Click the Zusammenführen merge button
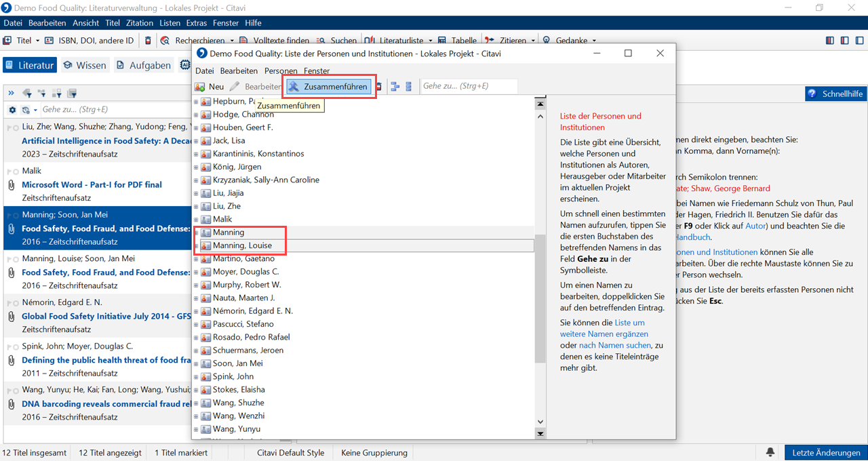This screenshot has width=868, height=461. pos(329,86)
